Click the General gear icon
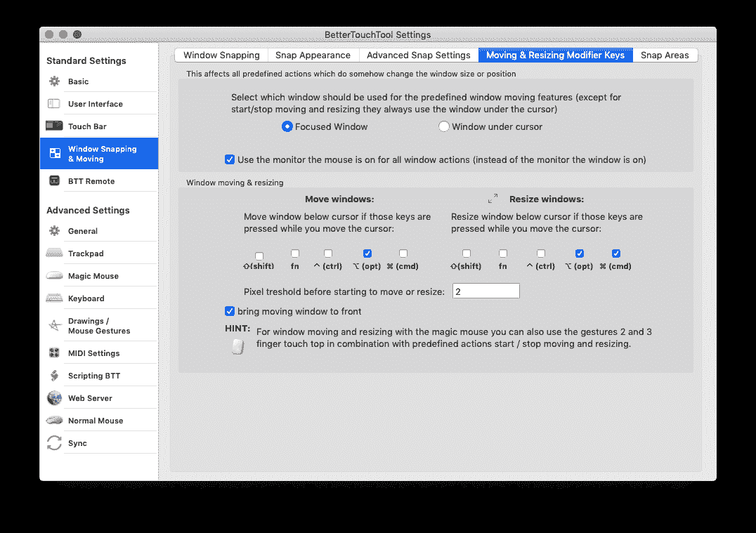 [x=55, y=231]
